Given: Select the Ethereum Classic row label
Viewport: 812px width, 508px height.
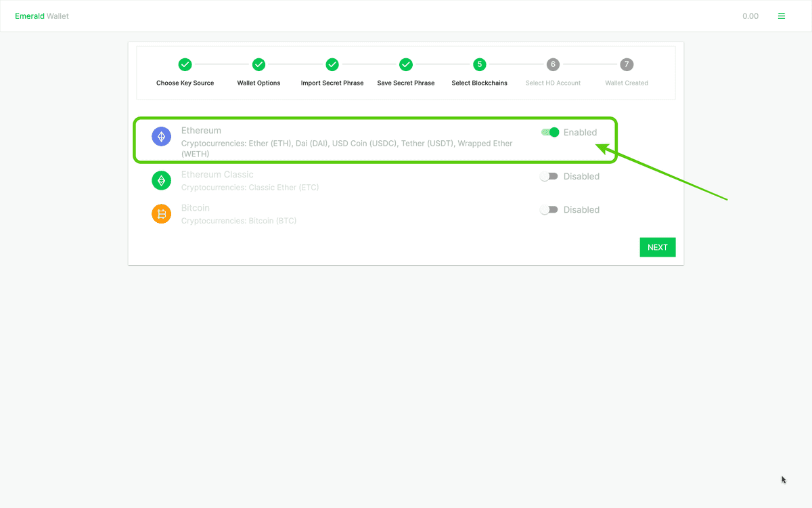Looking at the screenshot, I should pos(217,174).
